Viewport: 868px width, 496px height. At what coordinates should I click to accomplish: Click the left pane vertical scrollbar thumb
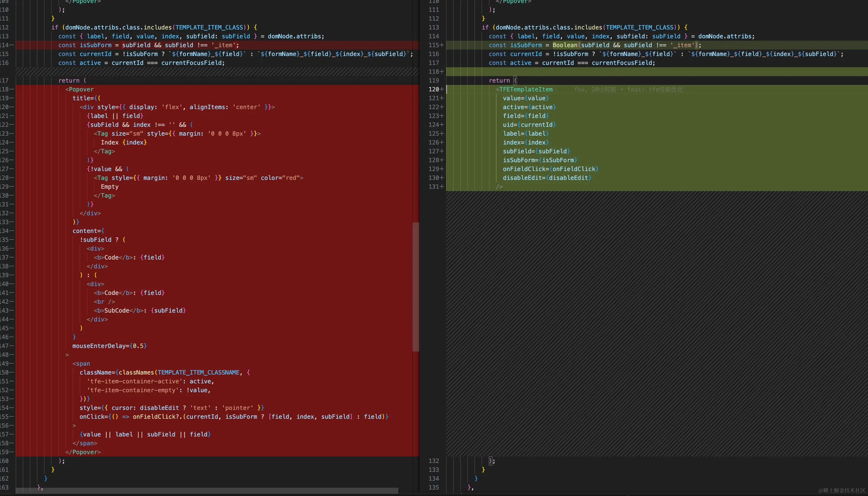click(415, 287)
